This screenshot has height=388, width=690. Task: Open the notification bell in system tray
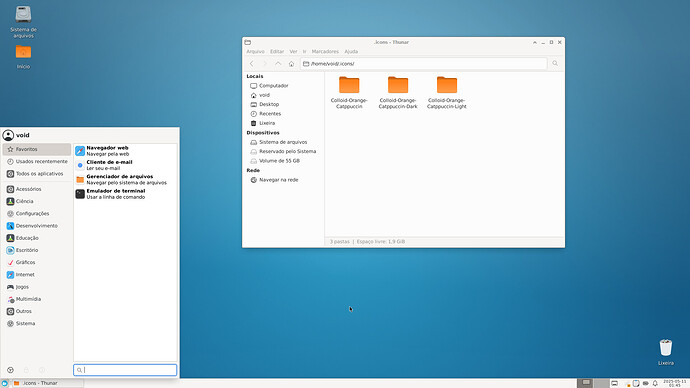[x=655, y=383]
